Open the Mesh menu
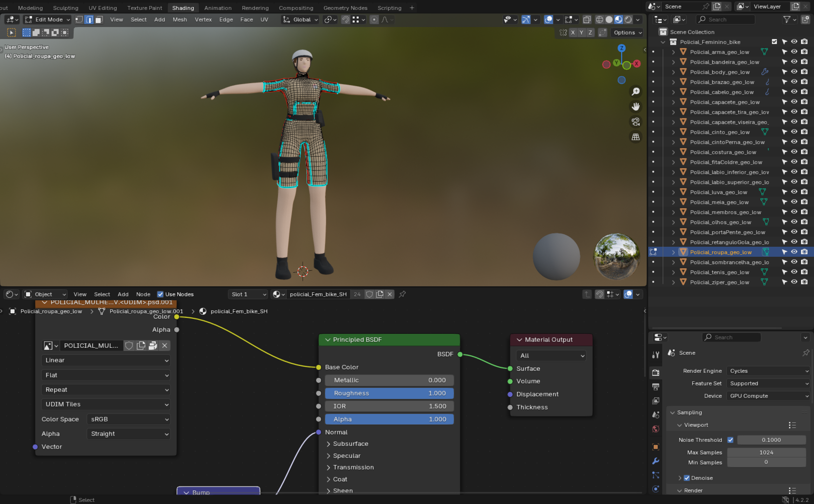This screenshot has height=504, width=814. point(179,20)
